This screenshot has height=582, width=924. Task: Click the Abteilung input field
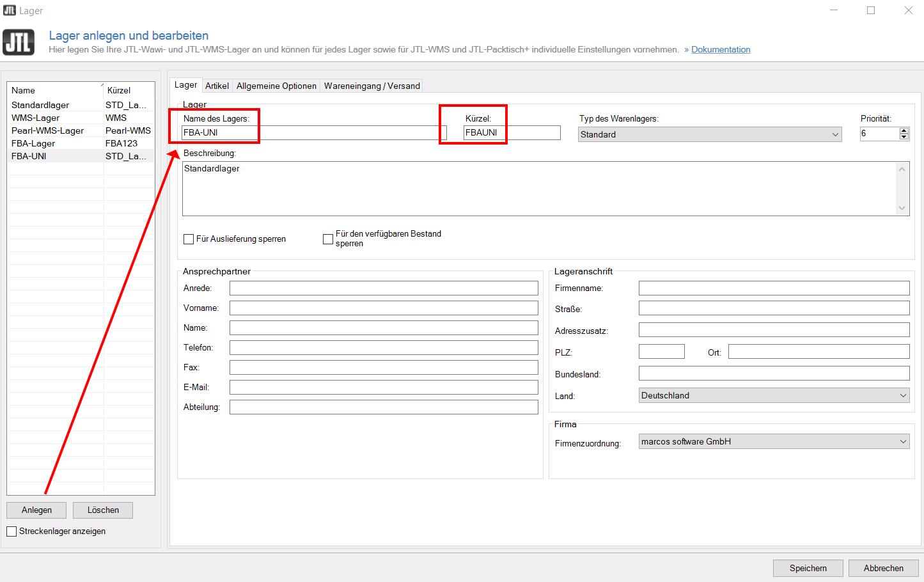384,407
